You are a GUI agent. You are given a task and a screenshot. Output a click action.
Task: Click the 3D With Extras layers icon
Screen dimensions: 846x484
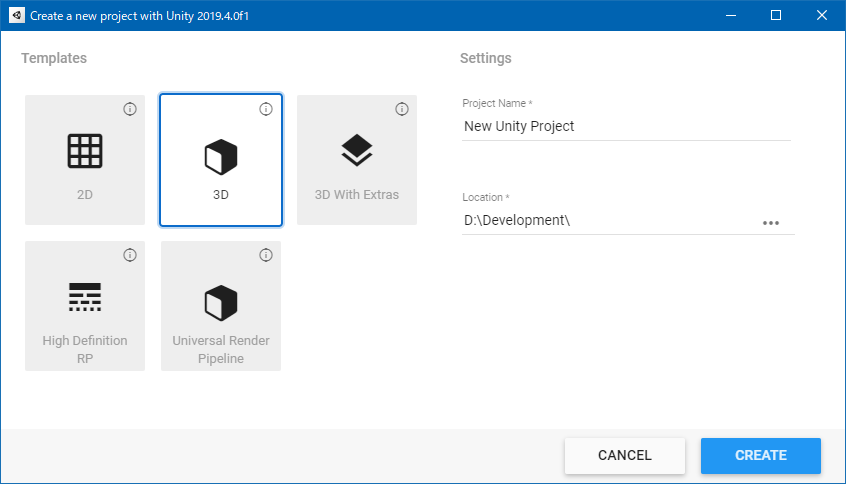(x=357, y=150)
